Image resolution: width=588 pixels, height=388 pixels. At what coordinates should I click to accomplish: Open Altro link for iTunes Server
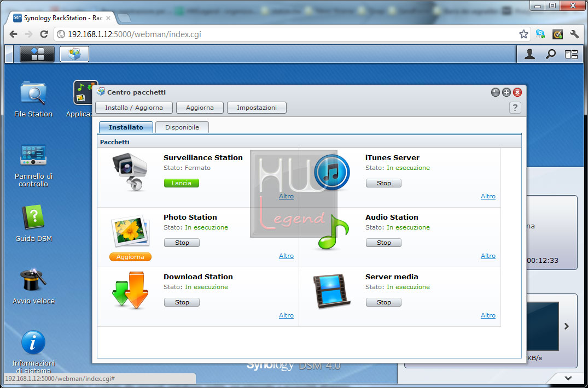(488, 196)
